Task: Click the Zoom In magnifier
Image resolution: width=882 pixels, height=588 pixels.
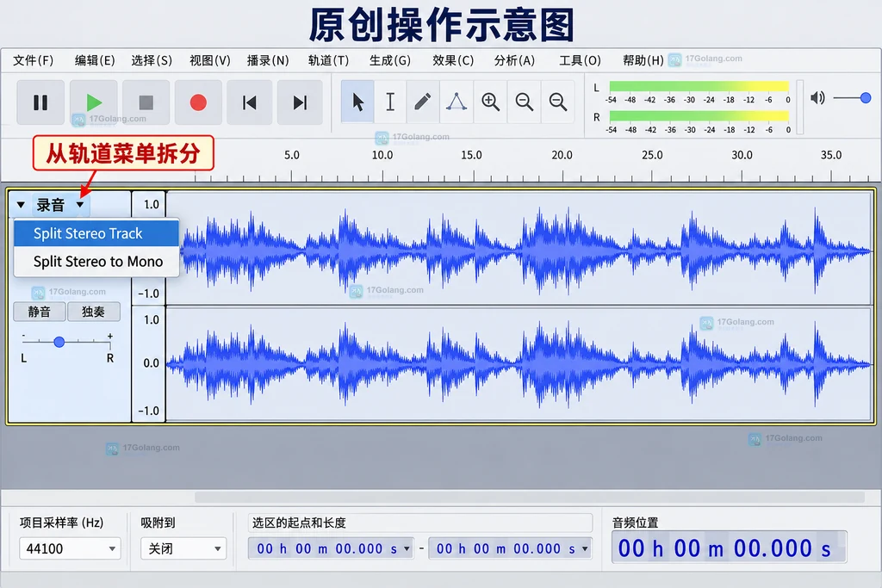Action: tap(490, 102)
